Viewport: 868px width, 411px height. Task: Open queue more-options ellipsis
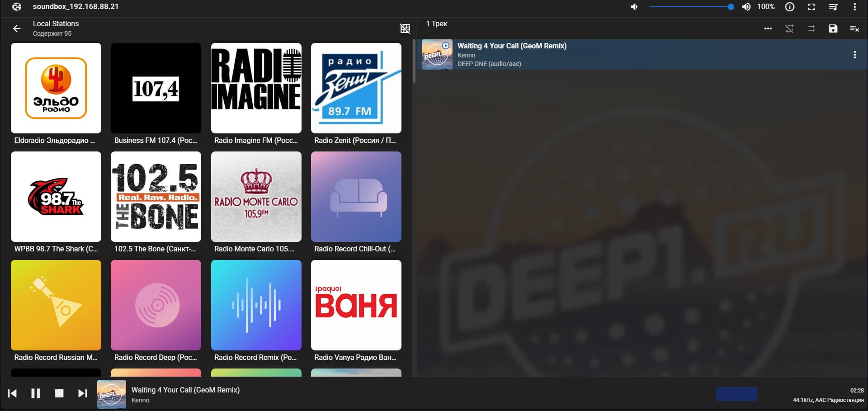coord(768,28)
